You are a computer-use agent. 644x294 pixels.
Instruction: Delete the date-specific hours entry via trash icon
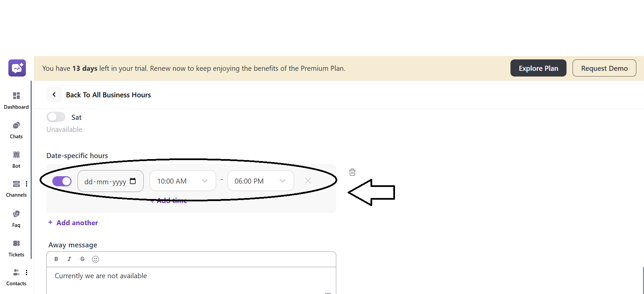click(352, 172)
